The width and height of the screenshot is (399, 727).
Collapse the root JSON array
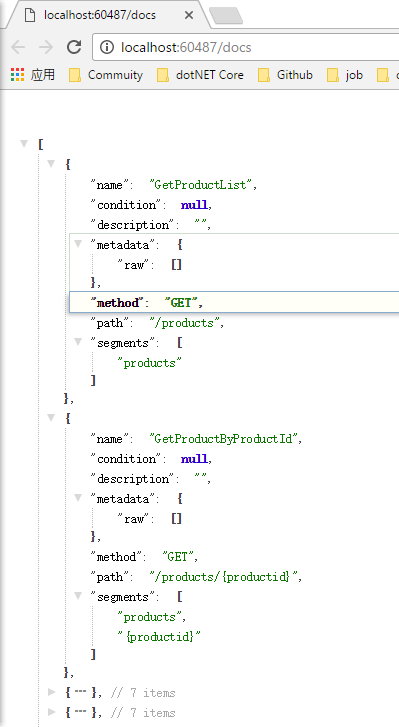(x=24, y=144)
